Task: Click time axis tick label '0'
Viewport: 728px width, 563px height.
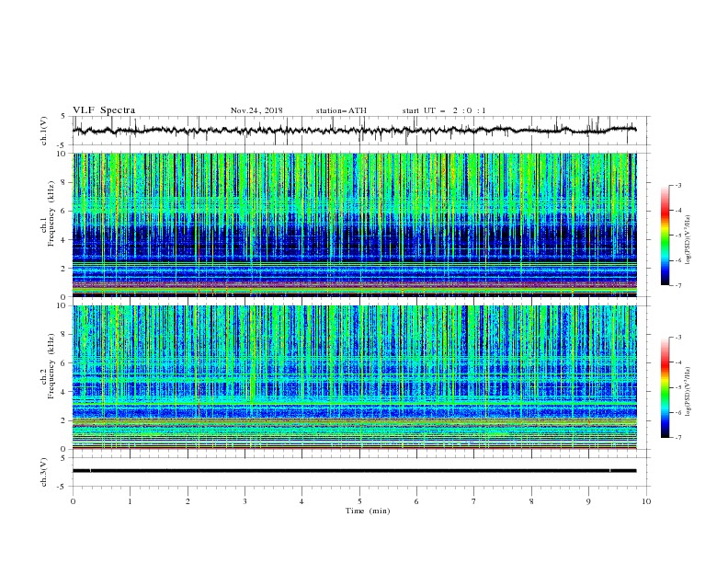Action: [x=73, y=501]
